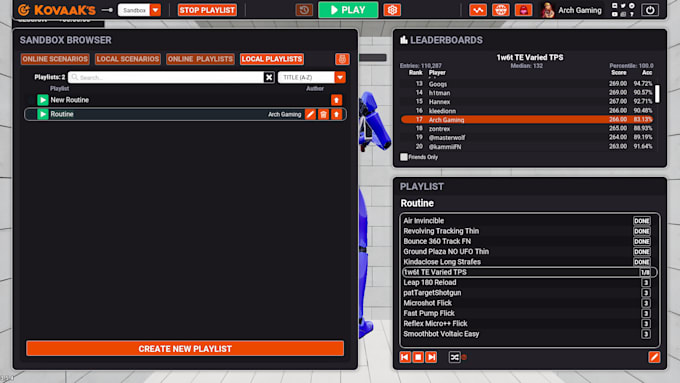
Task: Open the shop bag icon in top bar
Action: click(523, 10)
